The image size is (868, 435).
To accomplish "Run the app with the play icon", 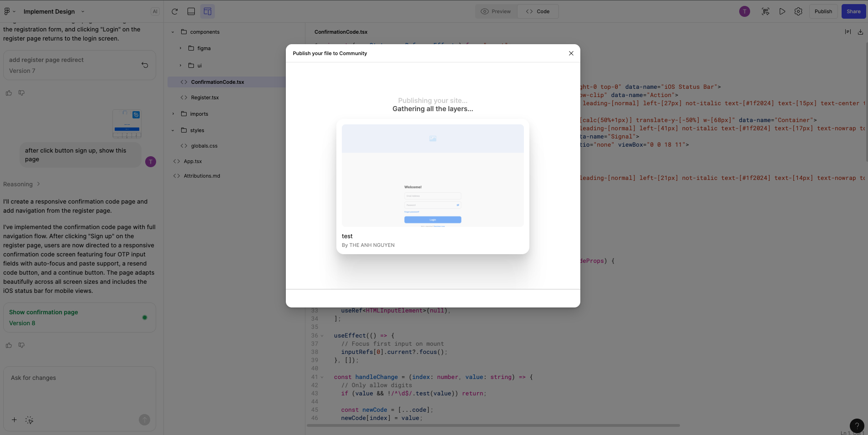I will (782, 11).
